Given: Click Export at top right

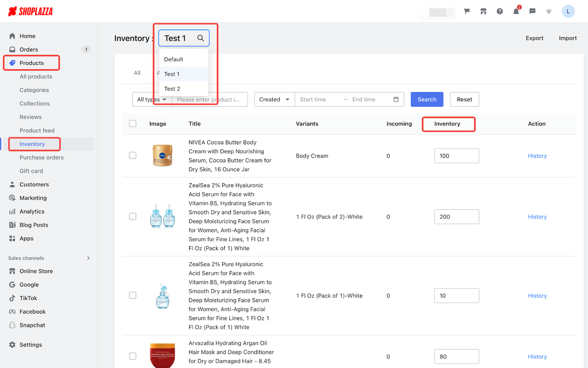Looking at the screenshot, I should coord(535,38).
